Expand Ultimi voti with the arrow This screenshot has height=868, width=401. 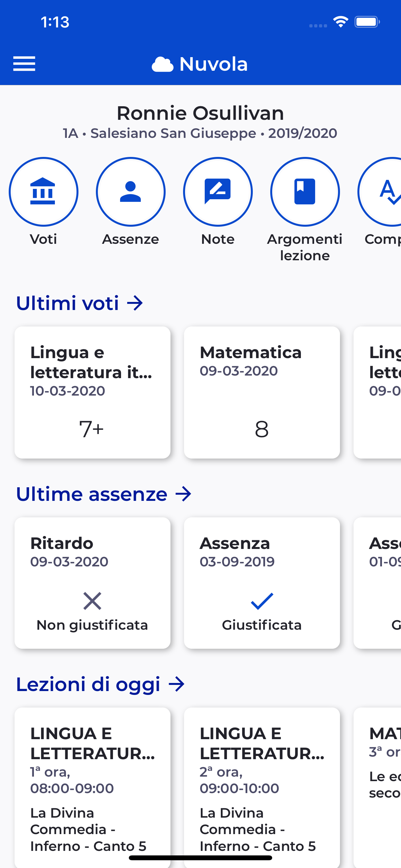pos(135,303)
